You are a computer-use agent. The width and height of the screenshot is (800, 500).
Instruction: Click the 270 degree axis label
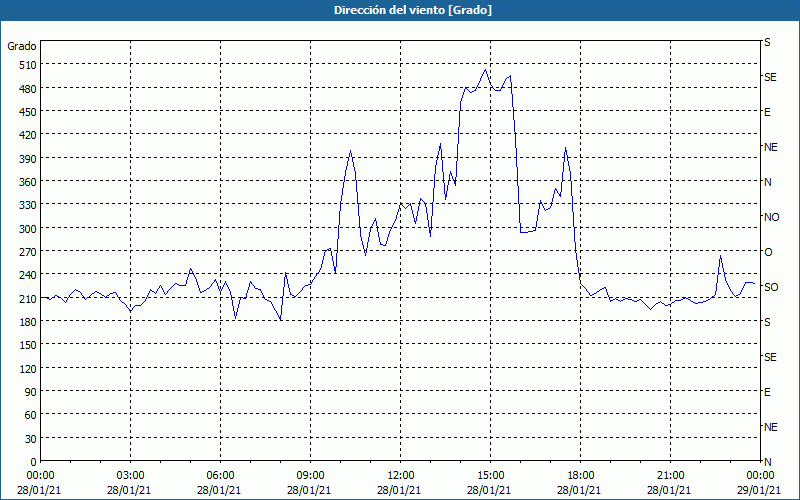(x=29, y=252)
